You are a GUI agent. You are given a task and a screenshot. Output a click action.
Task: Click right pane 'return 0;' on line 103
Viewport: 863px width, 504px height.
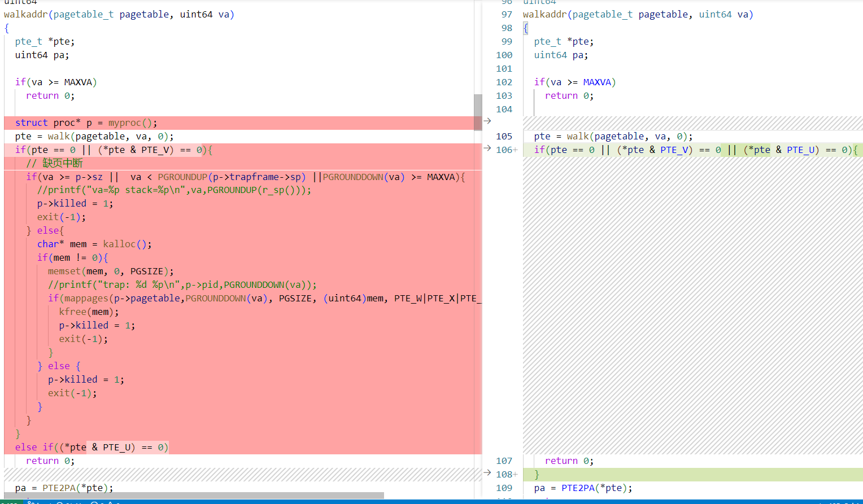coord(569,96)
